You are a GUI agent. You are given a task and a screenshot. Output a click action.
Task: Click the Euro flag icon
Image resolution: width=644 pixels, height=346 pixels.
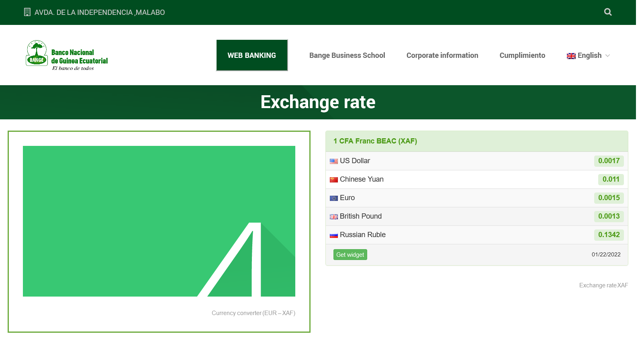pyautogui.click(x=334, y=198)
